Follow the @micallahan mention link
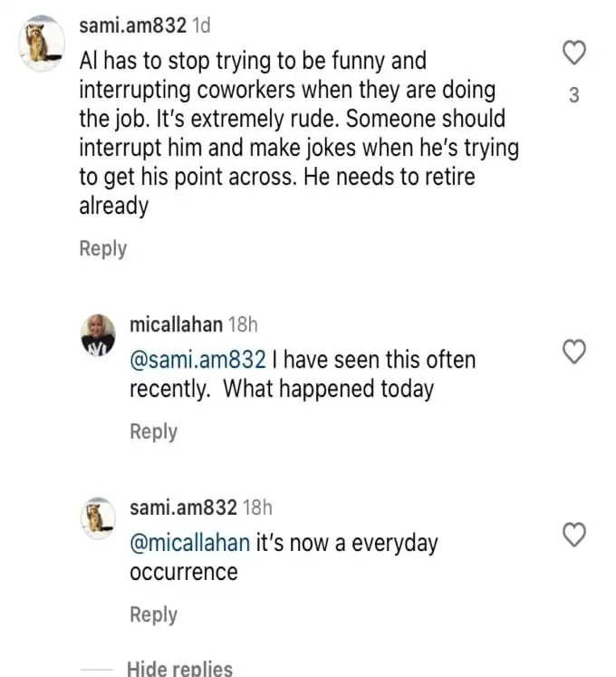 190,543
